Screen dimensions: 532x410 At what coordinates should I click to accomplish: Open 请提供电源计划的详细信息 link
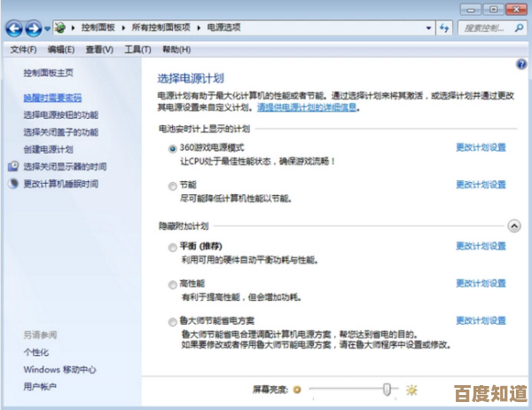click(307, 107)
